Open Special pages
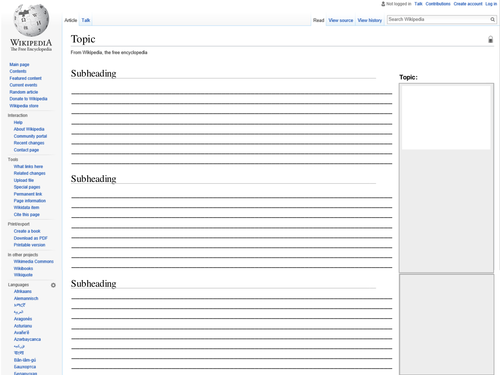500x375 pixels. click(27, 187)
